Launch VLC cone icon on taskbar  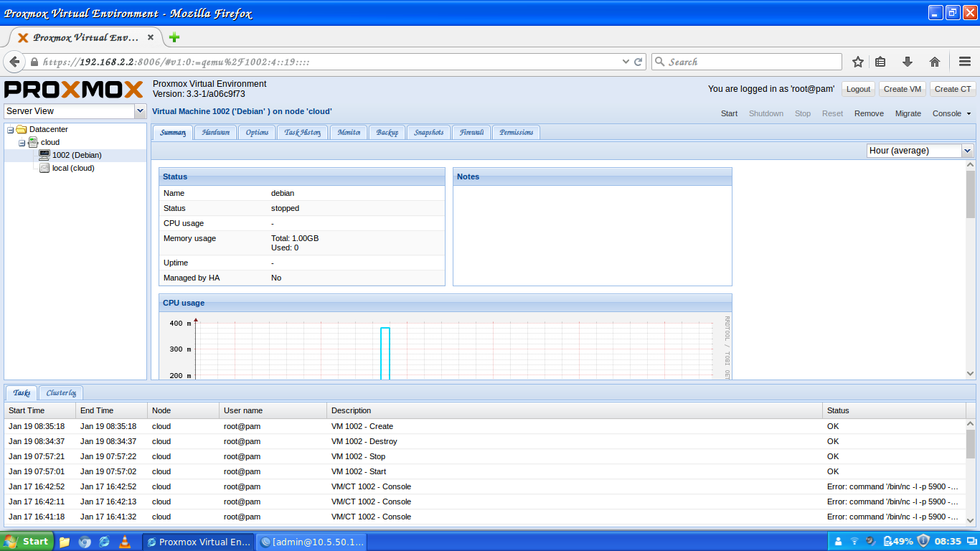124,542
